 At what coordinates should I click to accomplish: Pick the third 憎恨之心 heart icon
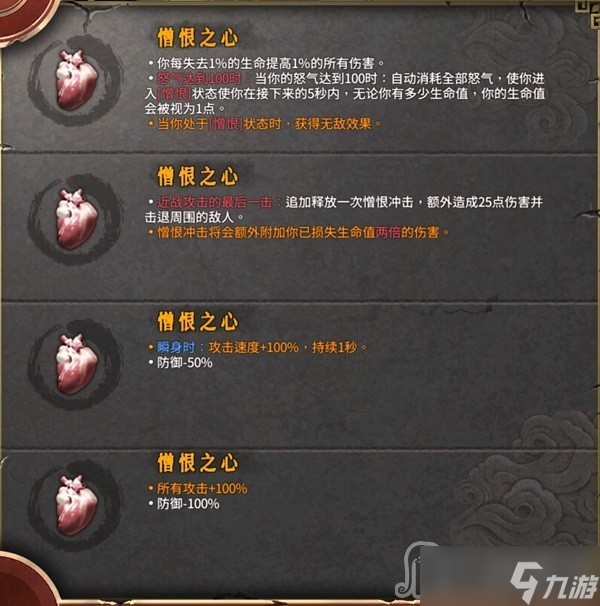coord(76,364)
